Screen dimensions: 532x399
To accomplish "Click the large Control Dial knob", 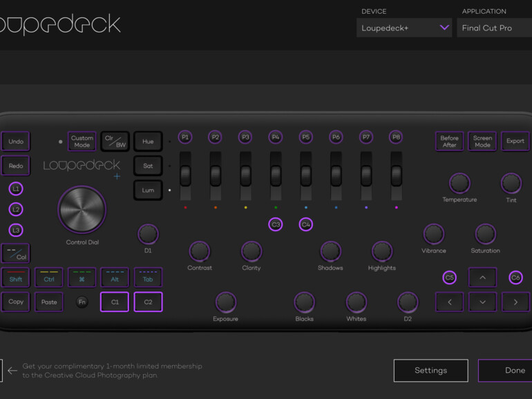I will pyautogui.click(x=82, y=210).
